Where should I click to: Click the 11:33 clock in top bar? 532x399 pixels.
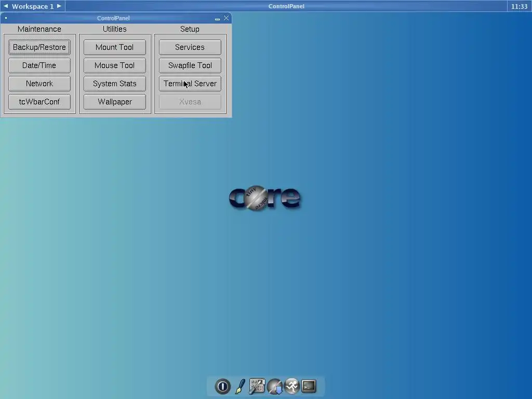(x=519, y=6)
